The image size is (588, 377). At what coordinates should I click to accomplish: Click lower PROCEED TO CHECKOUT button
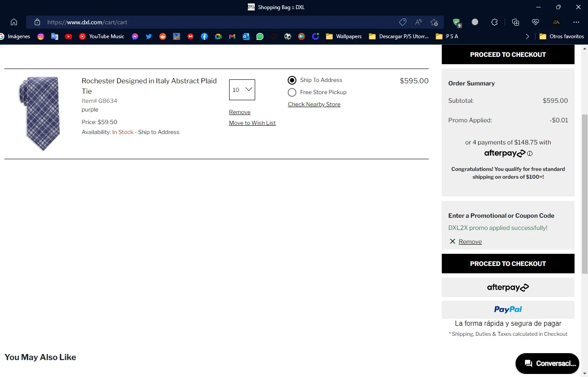click(508, 264)
